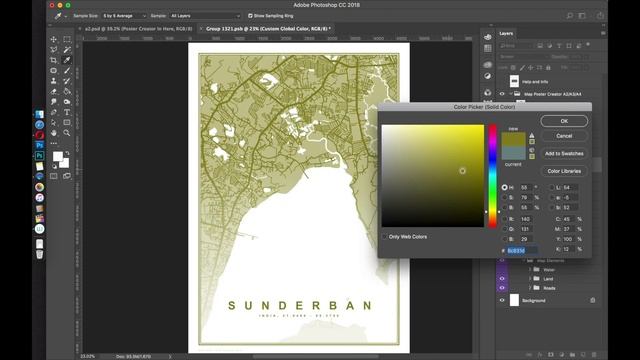This screenshot has height=360, width=640.
Task: Select the H hue radio button
Action: coord(504,187)
